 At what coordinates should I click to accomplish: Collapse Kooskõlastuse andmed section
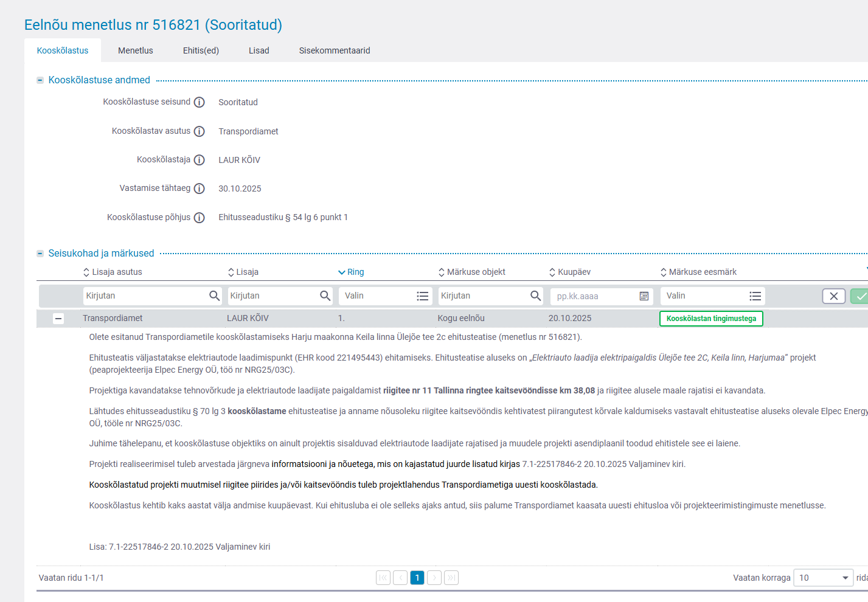pyautogui.click(x=40, y=80)
